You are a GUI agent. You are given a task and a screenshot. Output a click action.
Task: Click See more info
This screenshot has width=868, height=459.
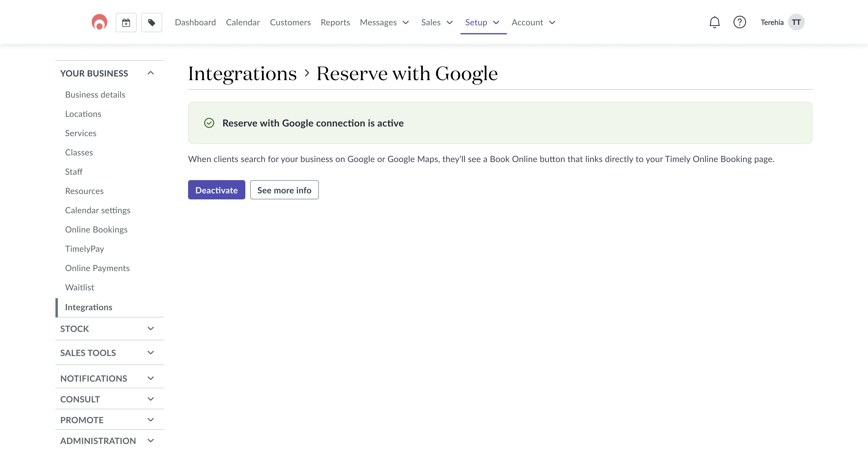pyautogui.click(x=284, y=190)
